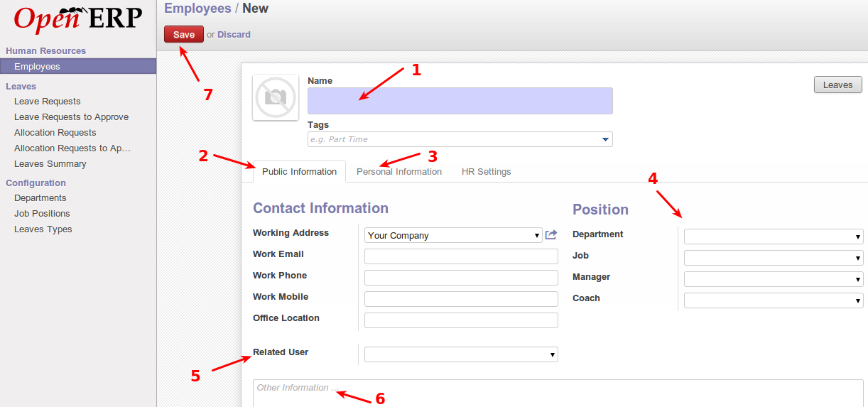This screenshot has height=407, width=868.
Task: Open the Working Address external link icon
Action: coord(551,234)
